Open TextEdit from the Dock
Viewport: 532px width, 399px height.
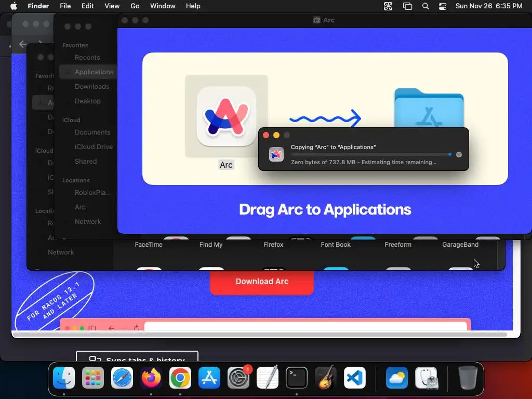tap(268, 378)
